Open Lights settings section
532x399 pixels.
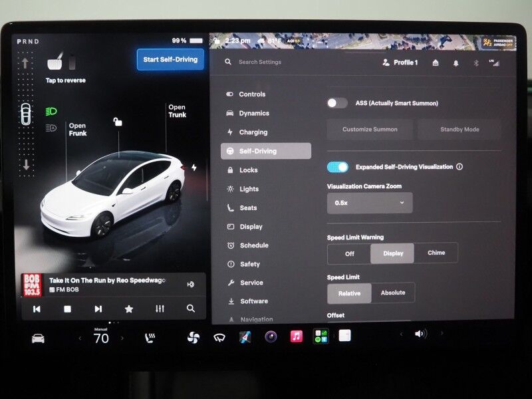(267, 189)
